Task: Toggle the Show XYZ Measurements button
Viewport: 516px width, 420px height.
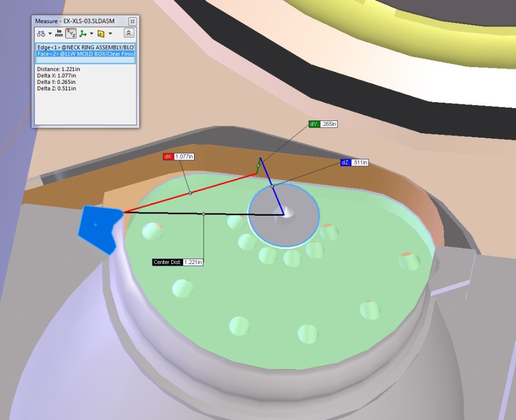Action: coord(71,33)
